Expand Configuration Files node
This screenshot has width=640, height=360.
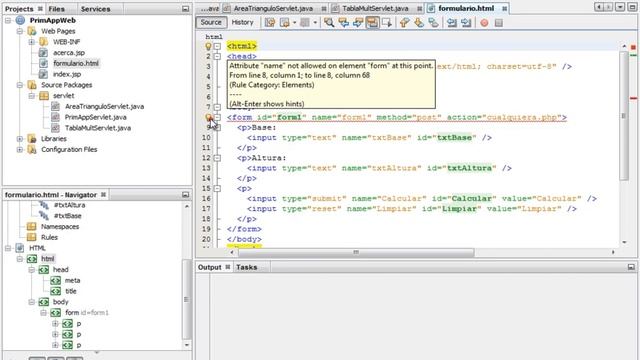20,149
